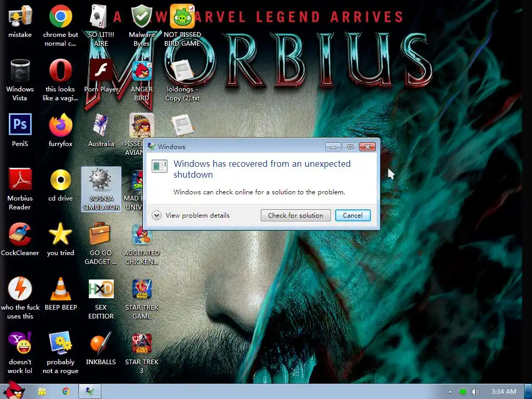The image size is (532, 399).
Task: Click the Show desktop strip
Action: tap(528, 392)
